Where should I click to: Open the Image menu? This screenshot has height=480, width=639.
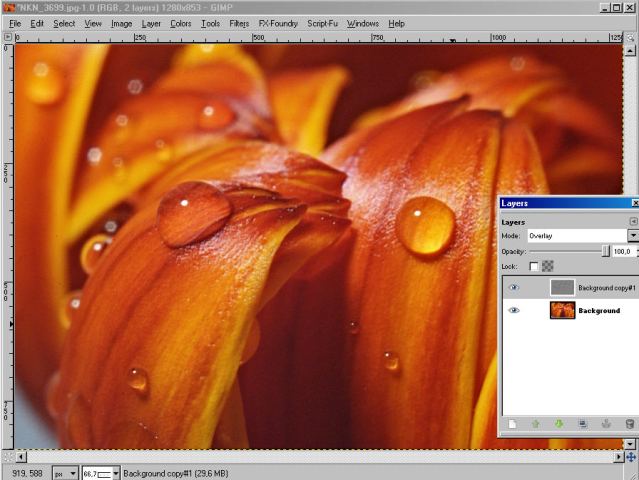[x=121, y=24]
